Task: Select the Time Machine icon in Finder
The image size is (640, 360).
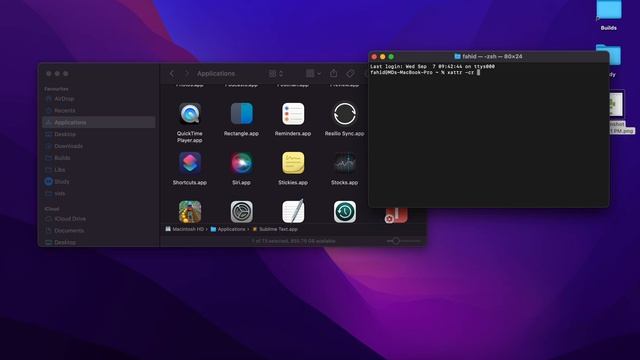Action: tap(344, 212)
